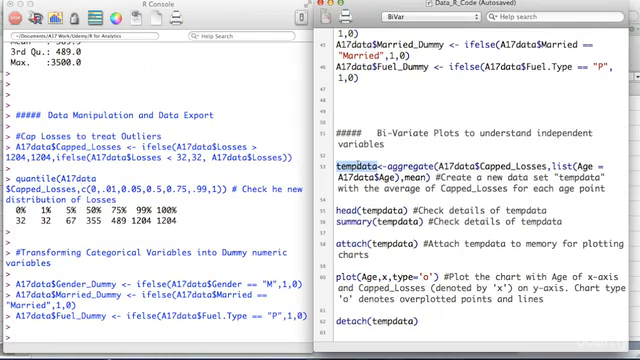Click "A17data$Gender_Dummy" line in console
640x360 pixels.
[159, 284]
